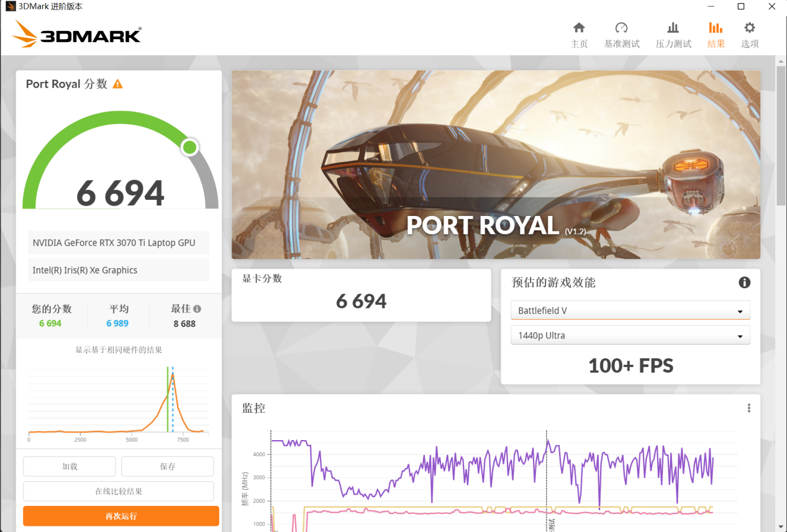Open the 主页 home tab

(x=579, y=35)
